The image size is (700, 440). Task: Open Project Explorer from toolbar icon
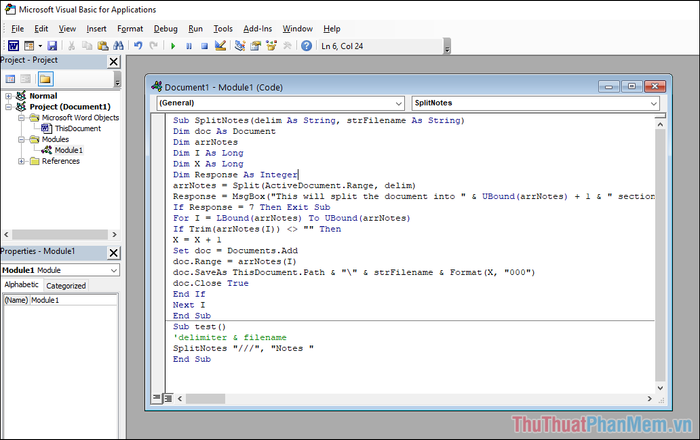(240, 46)
